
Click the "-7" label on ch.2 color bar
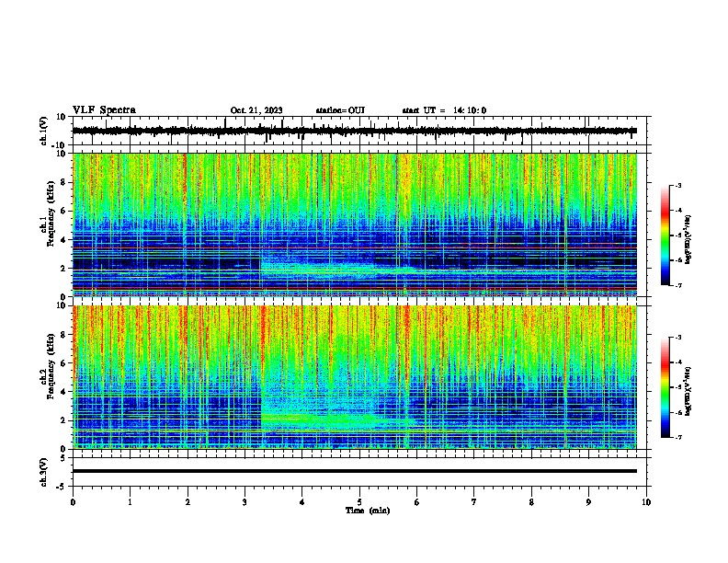tap(677, 437)
